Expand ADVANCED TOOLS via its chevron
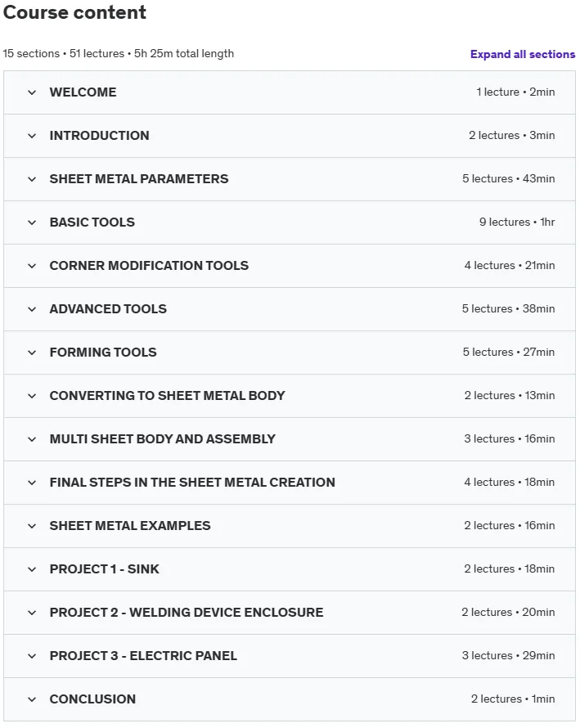The height and width of the screenshot is (728, 580). tap(32, 309)
